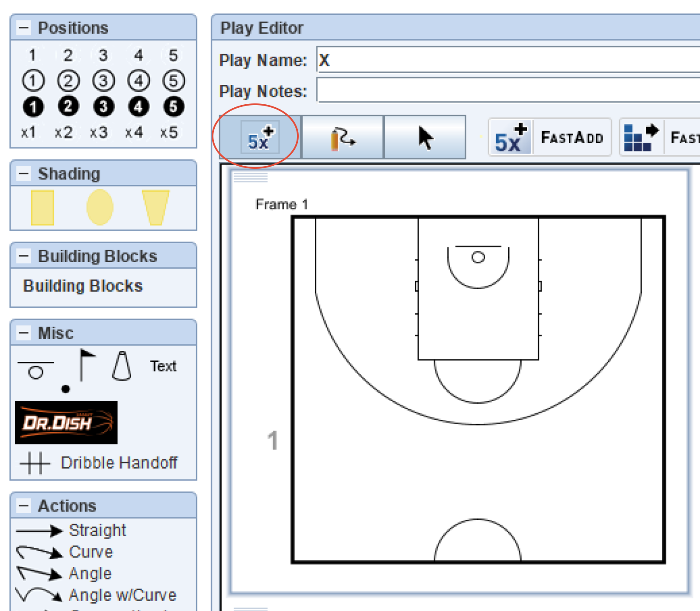The image size is (700, 611).
Task: Collapse the Positions panel
Action: coord(24,28)
